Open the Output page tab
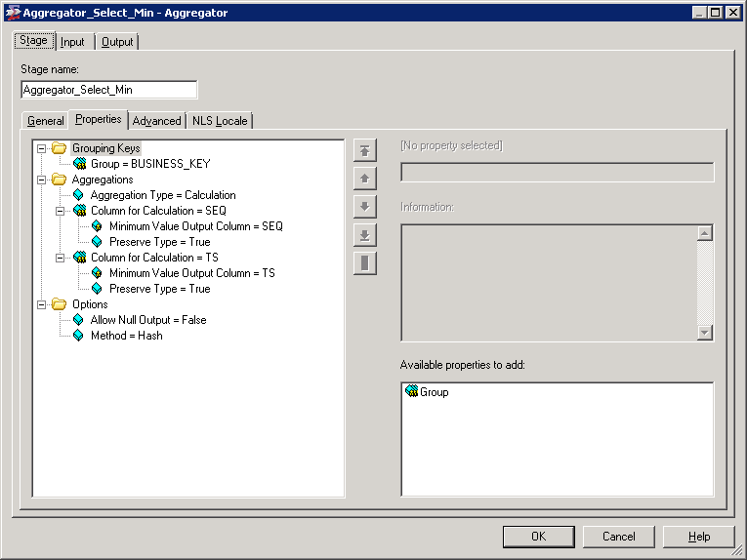747x560 pixels. click(117, 42)
